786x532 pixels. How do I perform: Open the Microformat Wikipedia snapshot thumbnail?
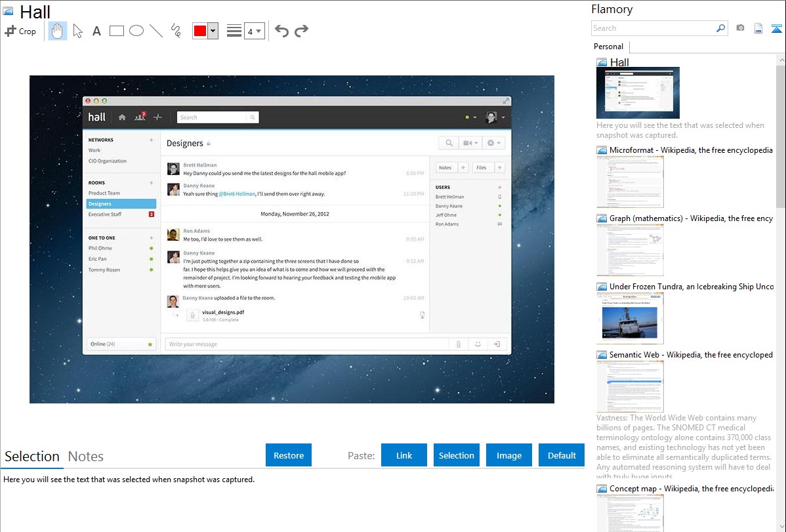click(x=630, y=182)
